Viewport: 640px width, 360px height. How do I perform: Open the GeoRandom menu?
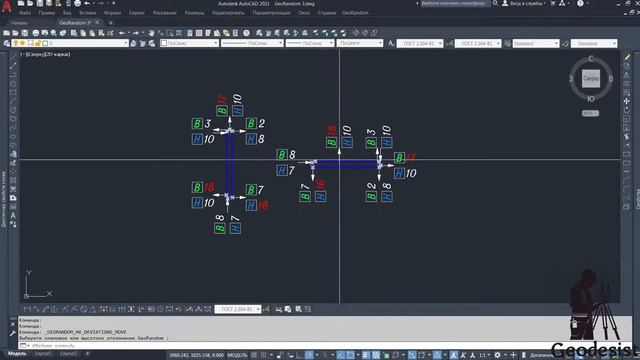pyautogui.click(x=355, y=13)
